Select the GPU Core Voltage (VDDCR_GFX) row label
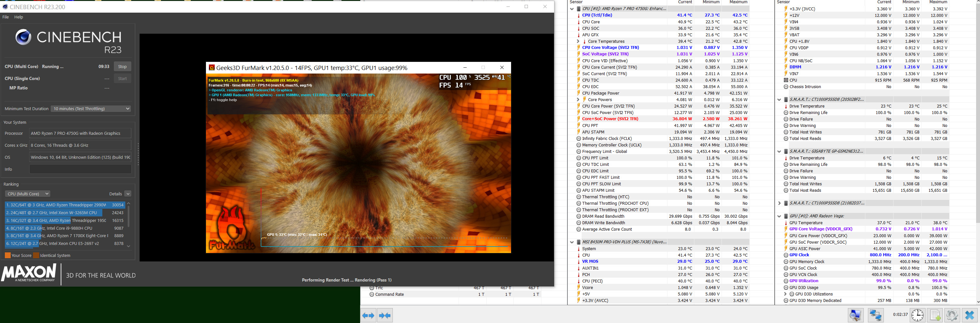980x323 pixels. click(821, 229)
